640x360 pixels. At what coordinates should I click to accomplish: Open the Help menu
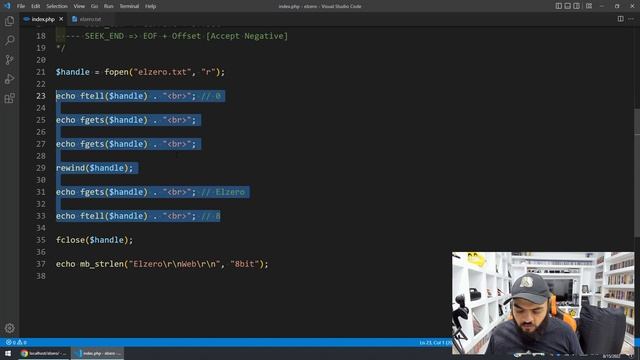point(151,6)
